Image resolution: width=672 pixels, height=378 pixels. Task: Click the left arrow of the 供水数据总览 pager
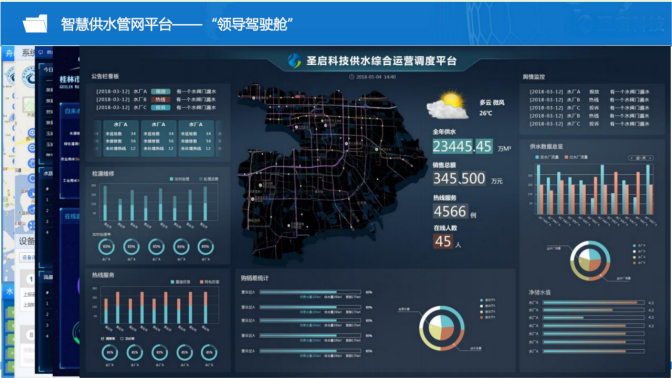pos(632,158)
